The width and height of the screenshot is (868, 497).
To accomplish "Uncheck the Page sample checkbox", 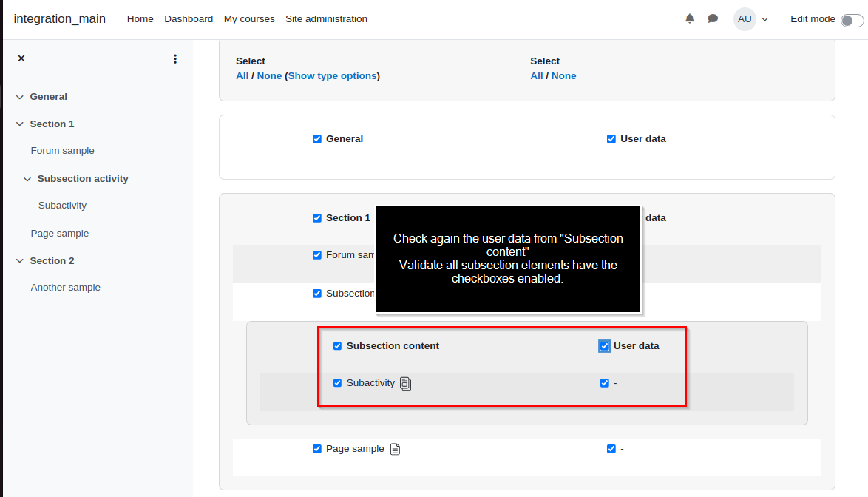I will (316, 449).
